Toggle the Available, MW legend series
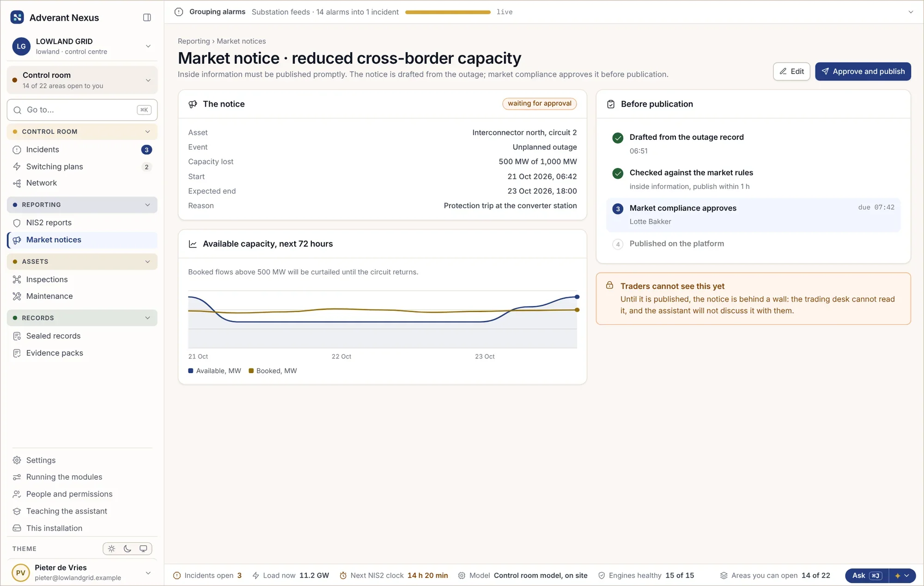Viewport: 924px width, 586px height. 215,371
